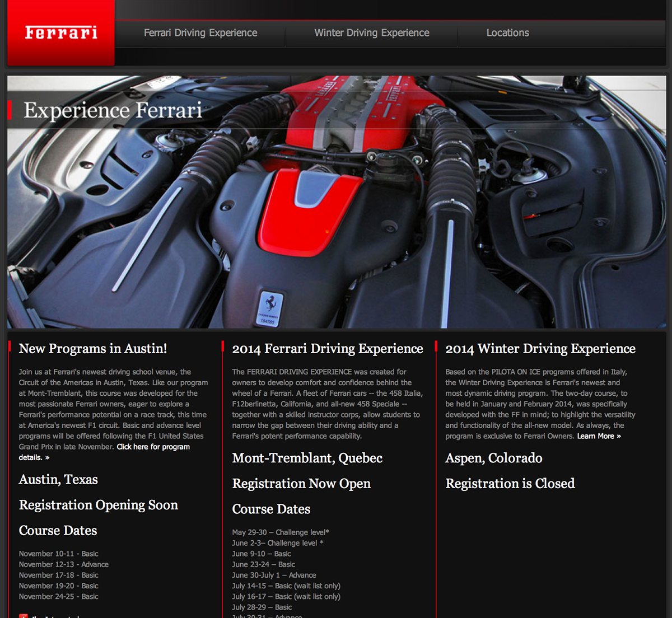Select 'November 12-13 - Advance' course date
The image size is (672, 618).
[x=64, y=564]
